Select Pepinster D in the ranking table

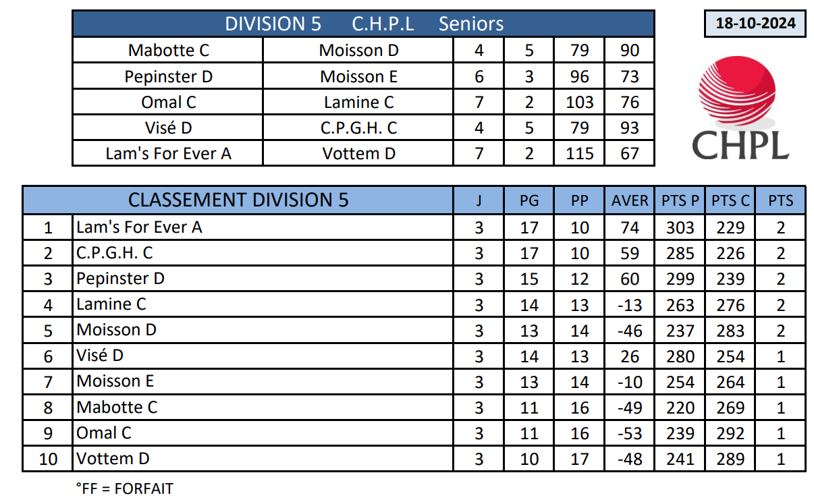click(121, 278)
